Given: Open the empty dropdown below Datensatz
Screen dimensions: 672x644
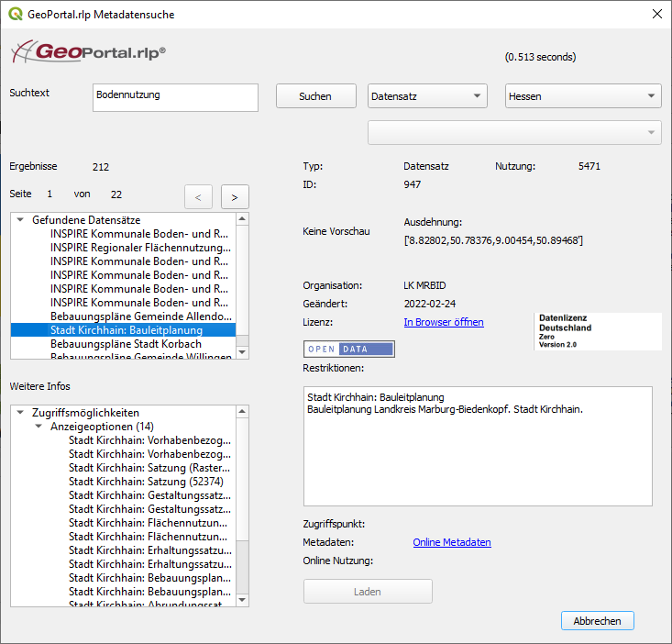Looking at the screenshot, I should coord(514,132).
